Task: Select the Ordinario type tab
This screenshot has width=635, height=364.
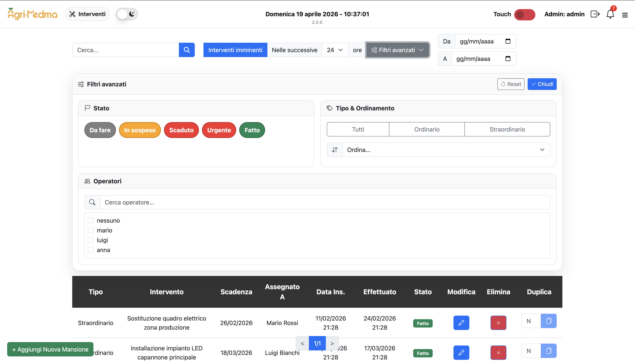Action: coord(427,129)
